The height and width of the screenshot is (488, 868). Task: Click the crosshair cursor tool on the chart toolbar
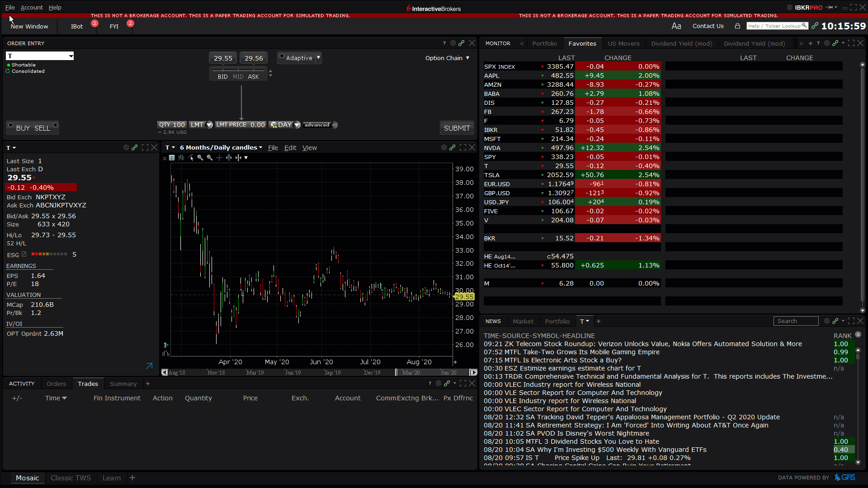[x=219, y=158]
